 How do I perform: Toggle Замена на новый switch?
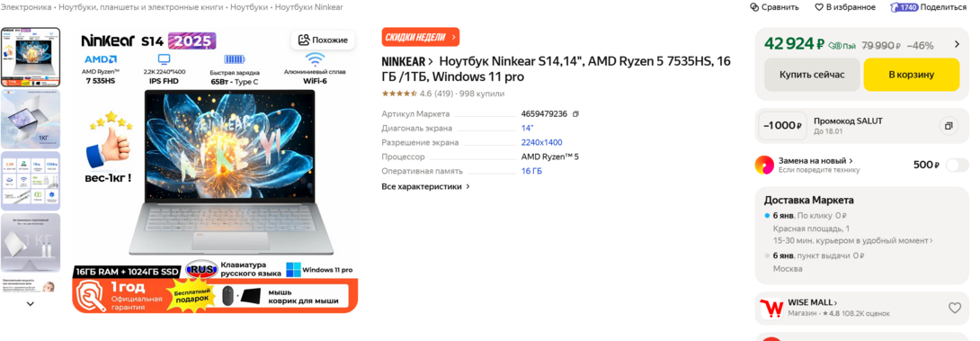click(957, 166)
